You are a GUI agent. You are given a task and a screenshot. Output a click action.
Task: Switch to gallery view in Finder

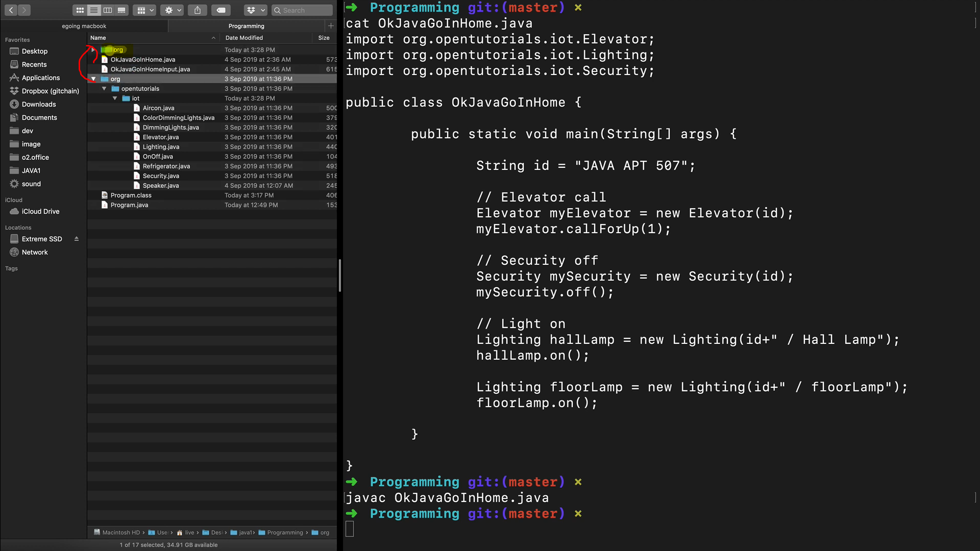tap(121, 10)
